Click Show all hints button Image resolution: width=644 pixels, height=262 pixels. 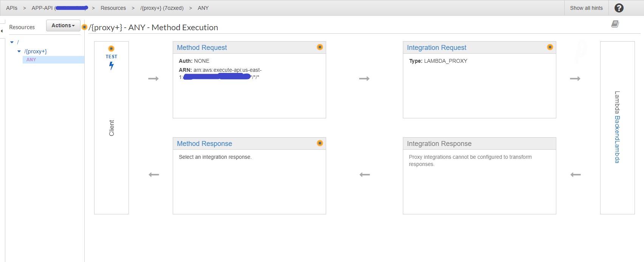(x=586, y=8)
